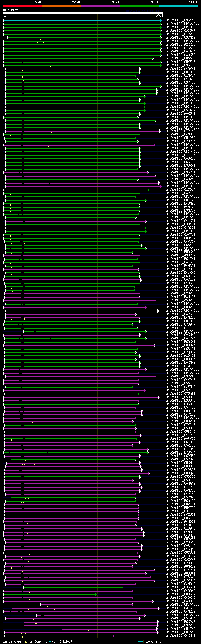Open hit UniRef100_B3LCG6
Image resolution: width=201 pixels, height=644 pixels.
pos(180,608)
